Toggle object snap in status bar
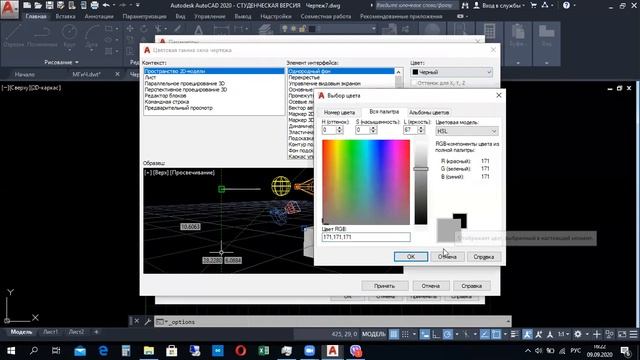The height and width of the screenshot is (360, 640). (x=496, y=334)
